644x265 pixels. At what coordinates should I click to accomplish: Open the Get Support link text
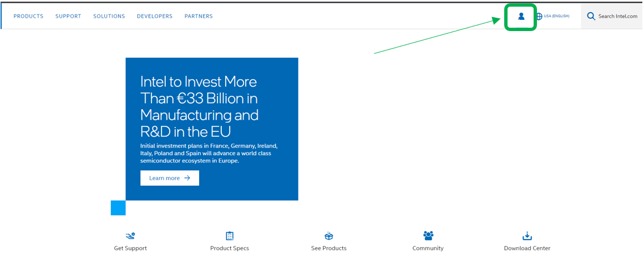130,248
